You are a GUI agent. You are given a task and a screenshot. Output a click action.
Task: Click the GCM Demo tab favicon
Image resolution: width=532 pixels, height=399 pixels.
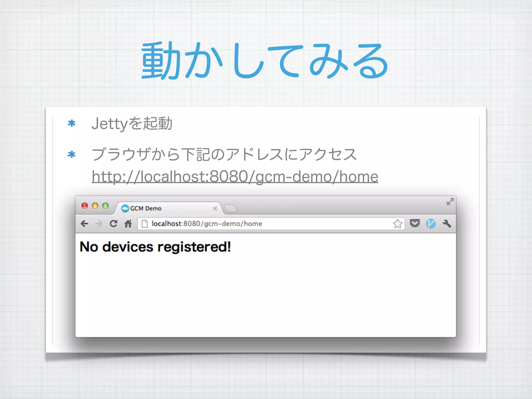125,208
